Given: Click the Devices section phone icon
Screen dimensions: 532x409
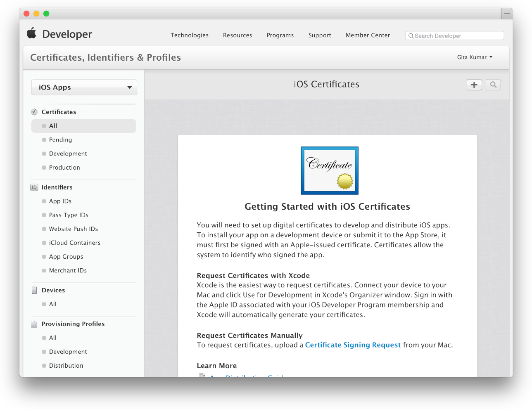Looking at the screenshot, I should pos(34,291).
